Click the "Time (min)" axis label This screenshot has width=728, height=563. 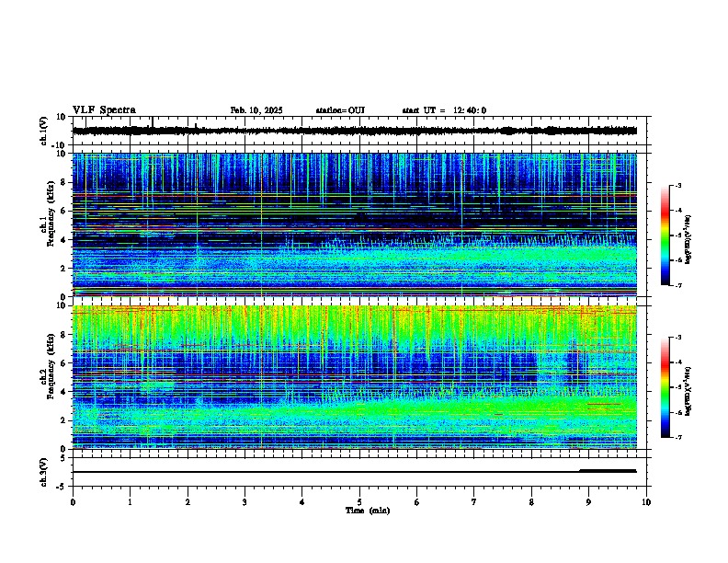(368, 511)
